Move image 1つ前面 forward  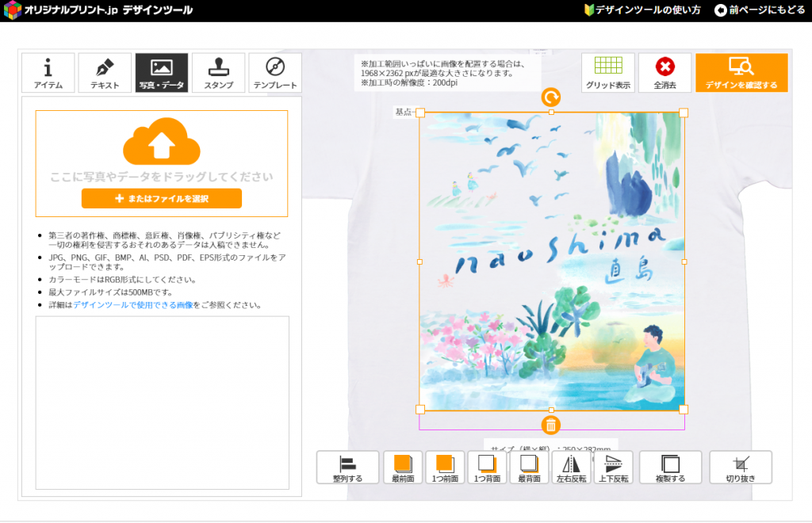445,468
